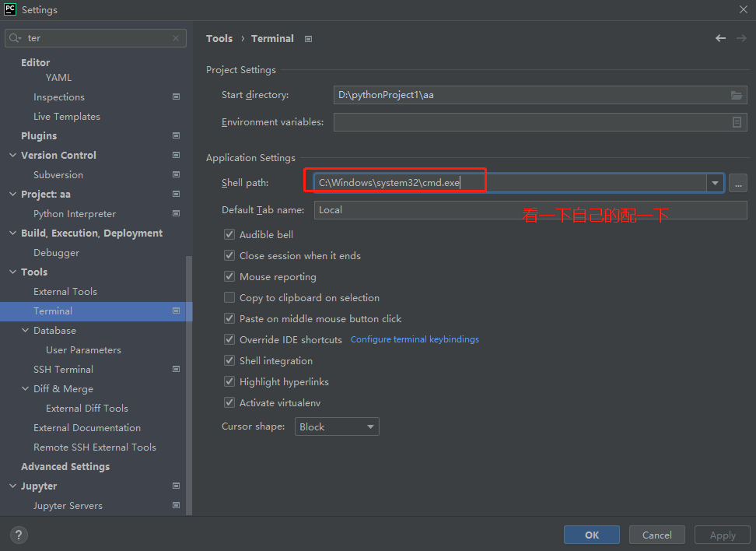Collapse the Database node
This screenshot has height=551, width=756.
point(26,330)
